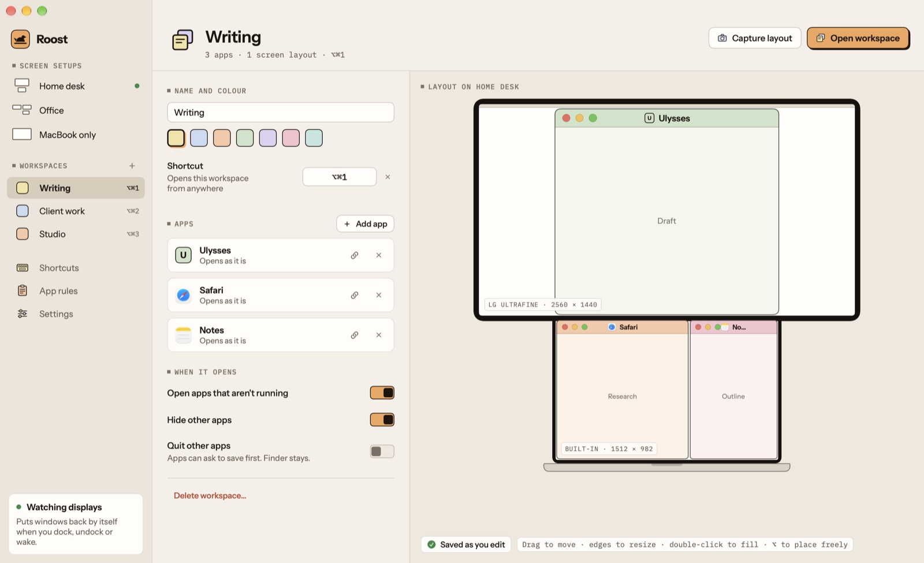Remove Ulysses from the apps list
The height and width of the screenshot is (563, 924).
379,255
